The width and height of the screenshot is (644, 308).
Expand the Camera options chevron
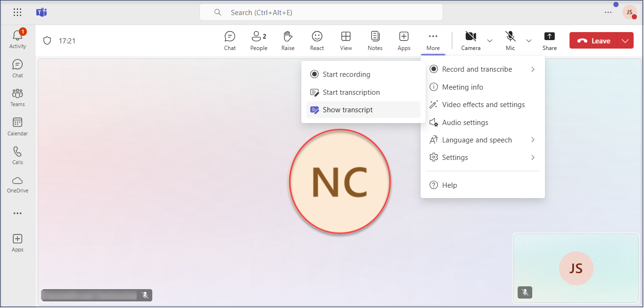coord(489,41)
